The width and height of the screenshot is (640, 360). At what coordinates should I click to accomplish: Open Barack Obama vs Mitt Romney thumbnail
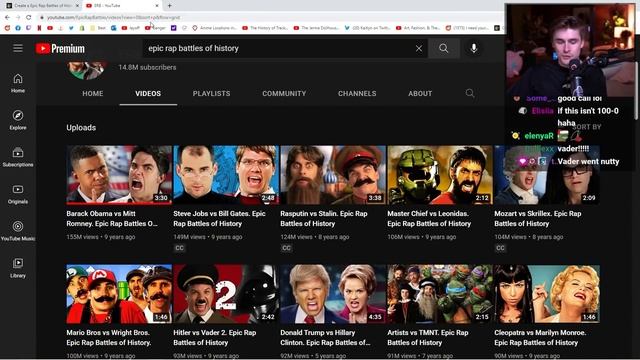(119, 175)
